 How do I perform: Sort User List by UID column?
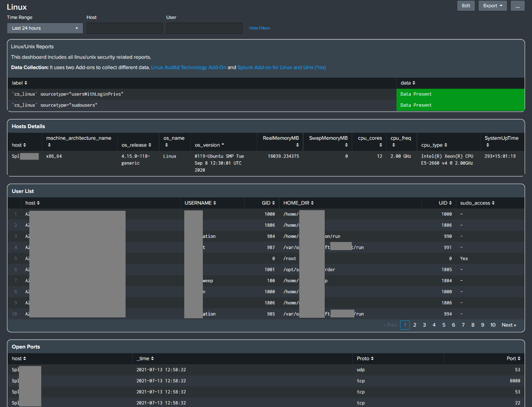pos(445,203)
